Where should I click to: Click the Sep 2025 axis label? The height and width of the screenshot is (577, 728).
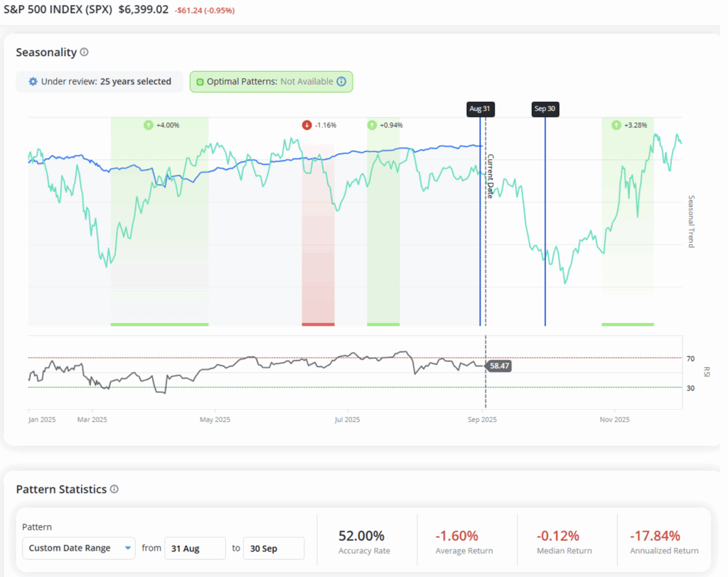tap(482, 420)
